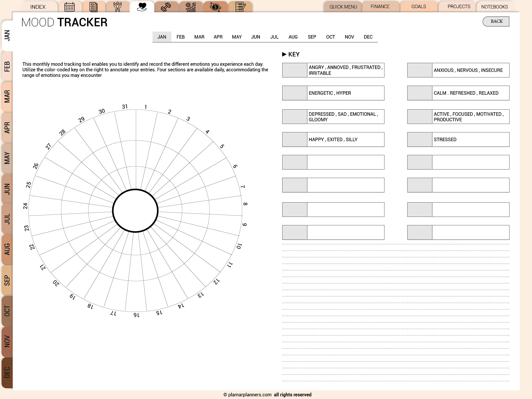Click day 31 label on mood wheel
The image size is (532, 399).
pyautogui.click(x=125, y=107)
